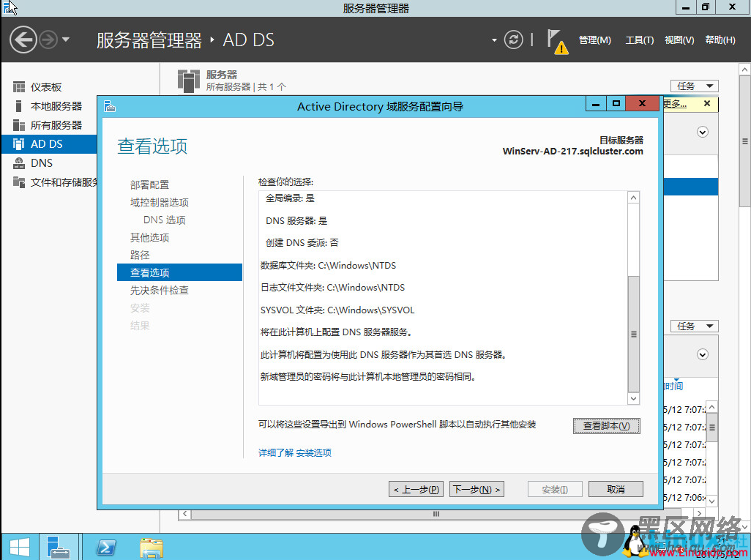Click 数据库文件夹: C:\Windows\NTDS text line

(x=328, y=266)
